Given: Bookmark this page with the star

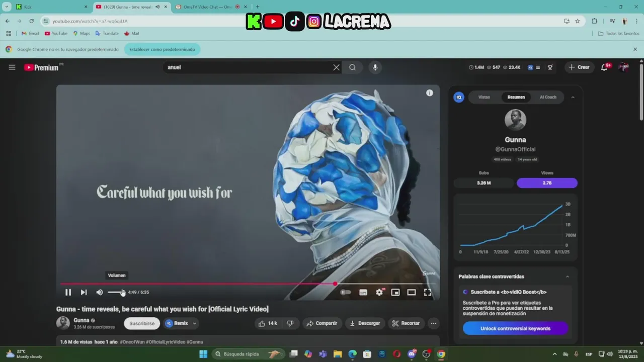Looking at the screenshot, I should (578, 21).
